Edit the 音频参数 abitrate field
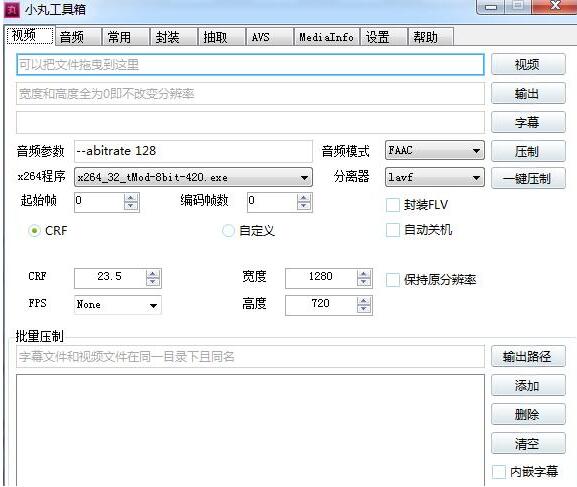The width and height of the screenshot is (577, 487). 193,151
